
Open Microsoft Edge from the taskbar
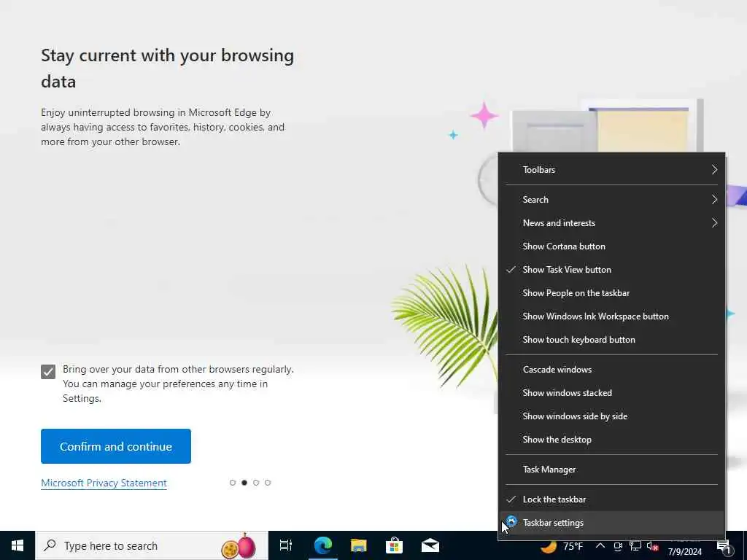pyautogui.click(x=322, y=545)
